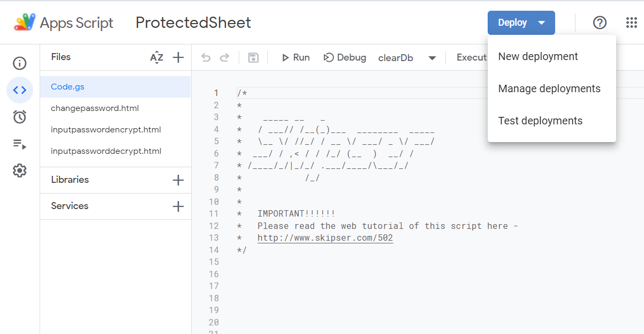Run the selected function
Image resolution: width=644 pixels, height=334 pixels.
296,57
